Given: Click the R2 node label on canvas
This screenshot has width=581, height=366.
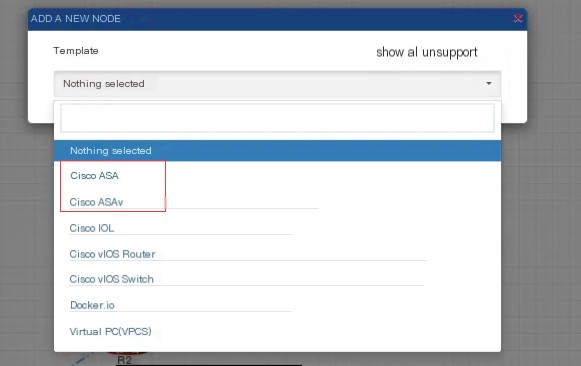Looking at the screenshot, I should point(124,360).
